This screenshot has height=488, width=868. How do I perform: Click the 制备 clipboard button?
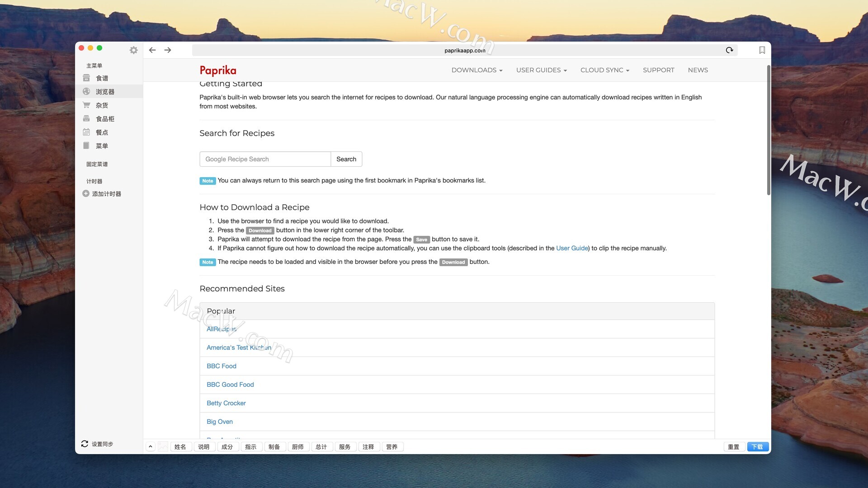point(274,447)
